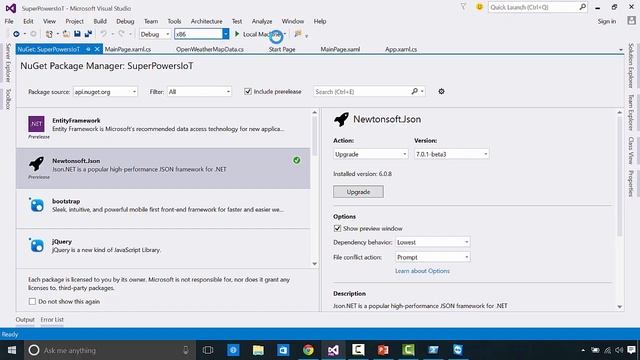
Task: Open Action Center notifications icon
Action: pyautogui.click(x=631, y=350)
